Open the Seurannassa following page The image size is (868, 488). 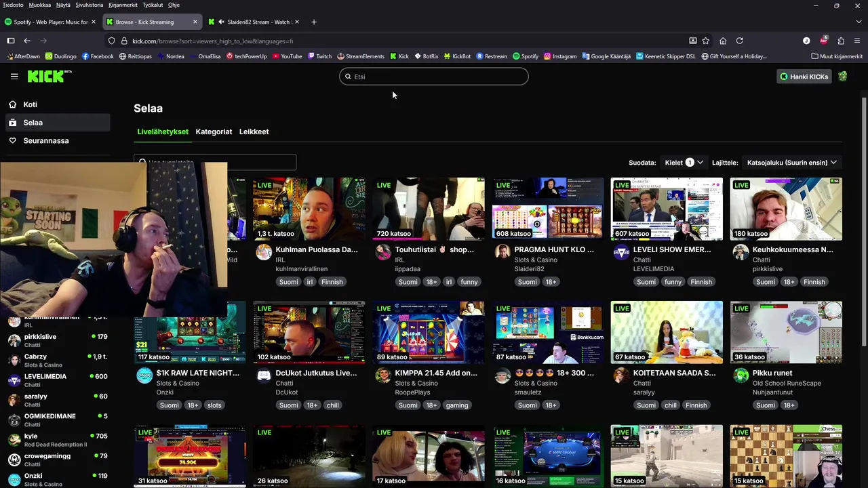click(x=58, y=140)
